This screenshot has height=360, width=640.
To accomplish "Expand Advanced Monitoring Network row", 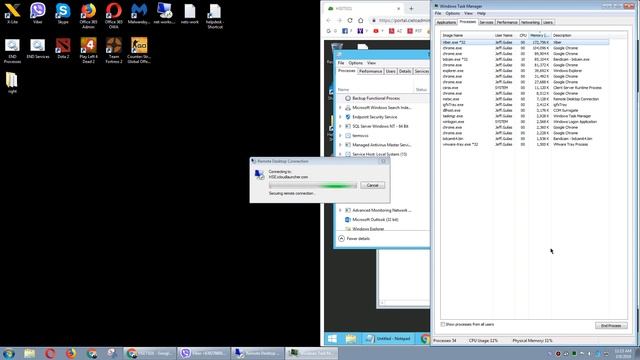I will point(340,210).
